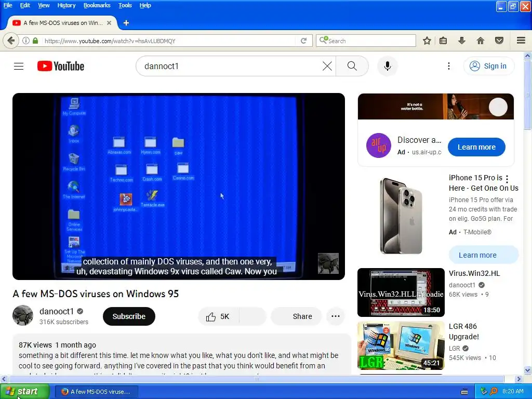Go back with the browser back arrow

tap(11, 41)
